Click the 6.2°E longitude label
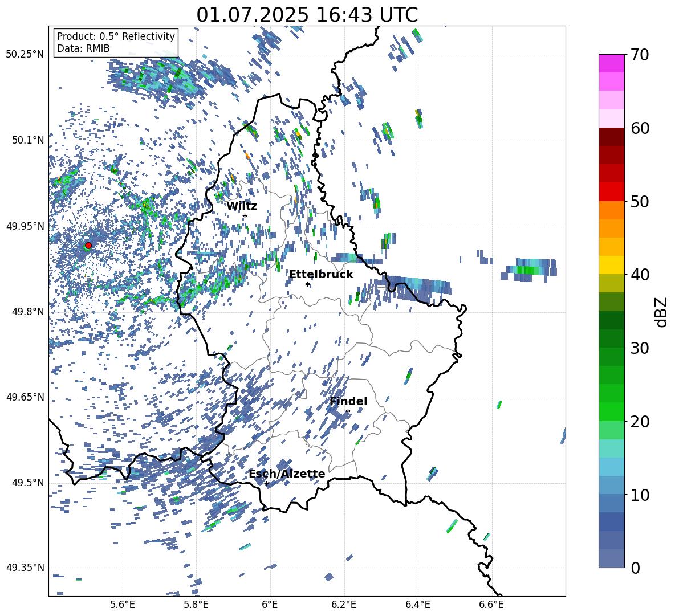The image size is (675, 616). (x=344, y=605)
